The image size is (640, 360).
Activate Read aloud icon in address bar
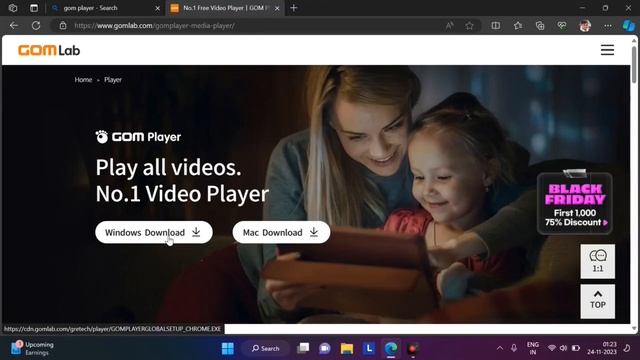449,26
